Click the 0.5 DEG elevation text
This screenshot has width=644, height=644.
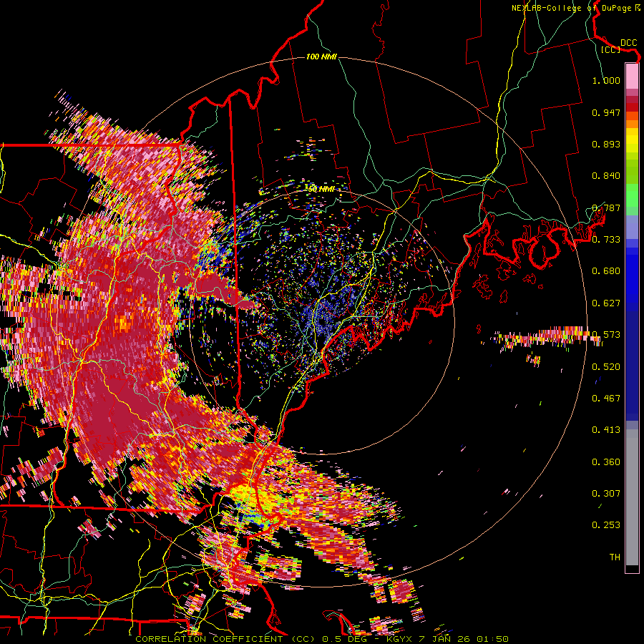pyautogui.click(x=344, y=639)
